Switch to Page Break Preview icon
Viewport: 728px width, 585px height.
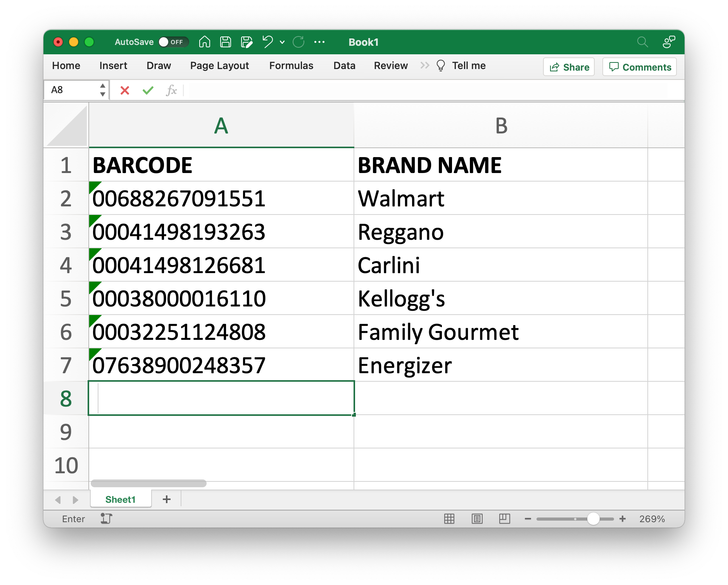pos(505,519)
